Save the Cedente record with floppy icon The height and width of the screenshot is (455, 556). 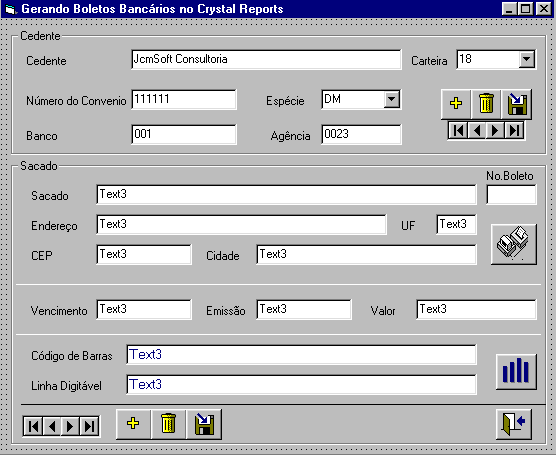[x=517, y=104]
